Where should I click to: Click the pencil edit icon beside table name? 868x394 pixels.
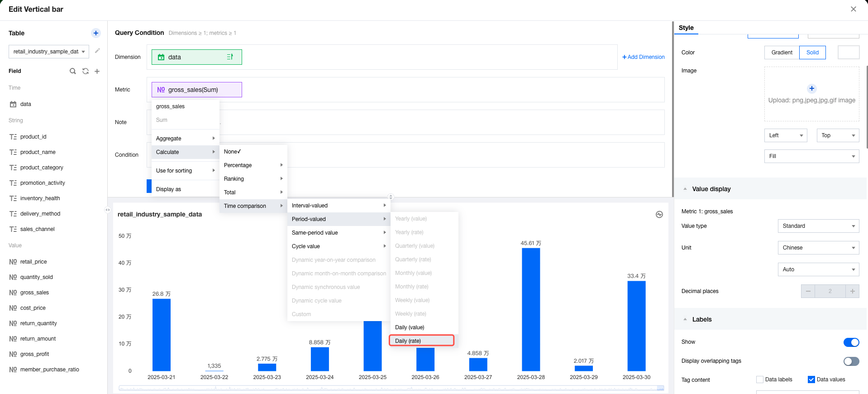[97, 51]
